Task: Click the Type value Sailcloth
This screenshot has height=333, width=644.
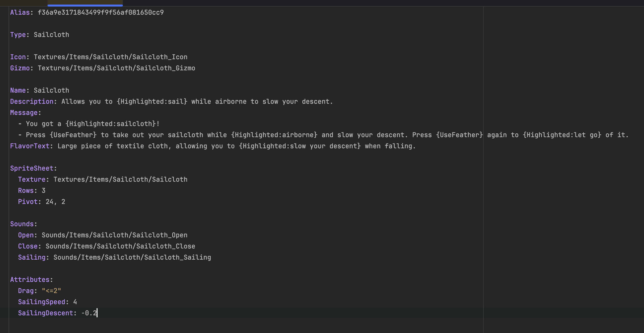Action: (x=51, y=35)
